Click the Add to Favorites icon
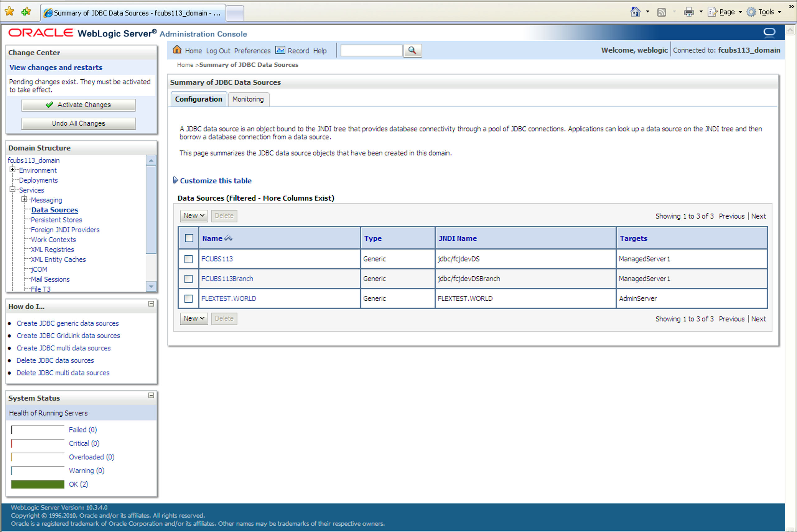797x532 pixels. point(26,12)
